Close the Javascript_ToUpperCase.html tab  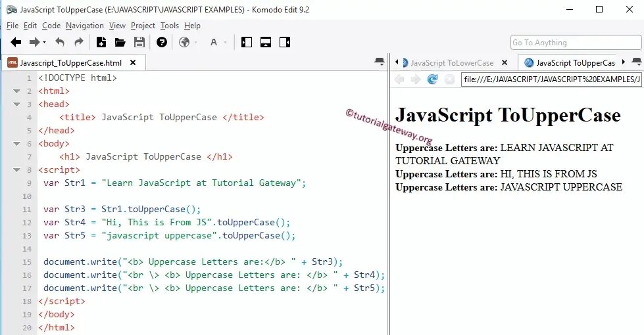coord(133,63)
